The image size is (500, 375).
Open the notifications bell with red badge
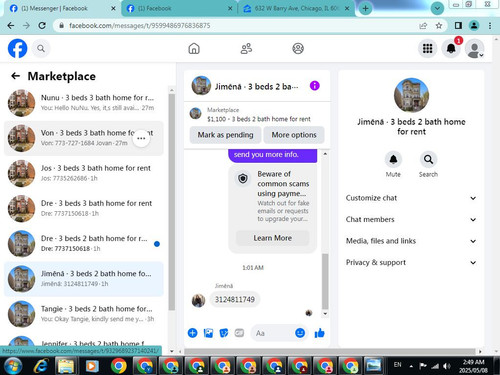(451, 49)
